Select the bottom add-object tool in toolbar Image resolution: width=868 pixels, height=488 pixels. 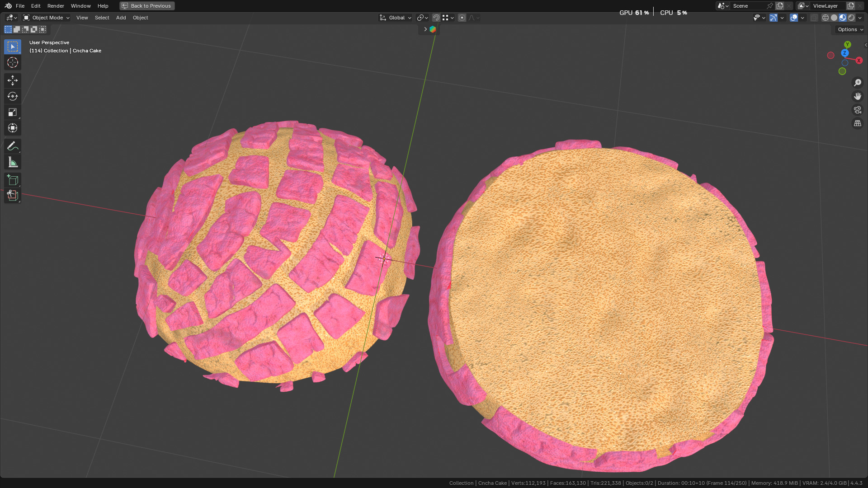13,196
